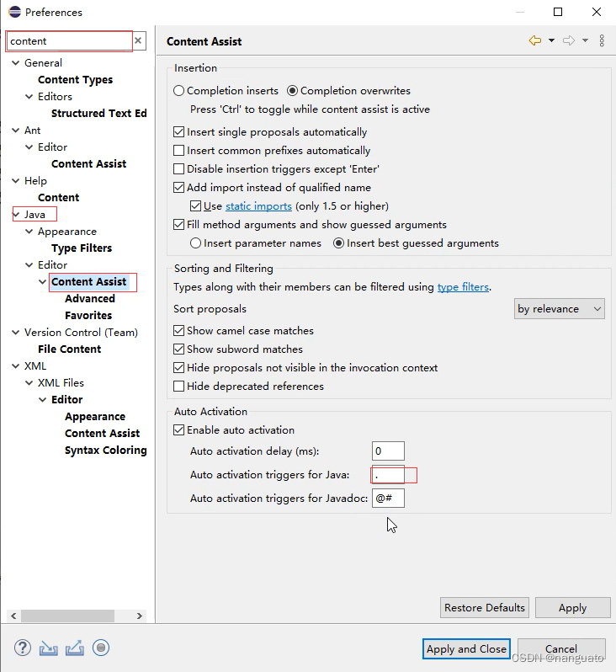This screenshot has width=616, height=672.
Task: Toggle Fill method arguments checkbox
Action: 178,225
